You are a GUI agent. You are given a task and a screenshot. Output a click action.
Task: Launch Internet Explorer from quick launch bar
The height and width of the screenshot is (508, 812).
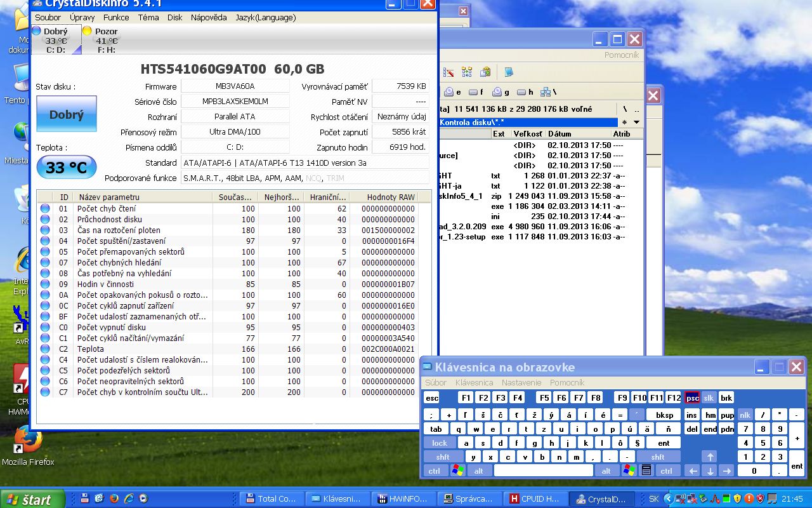pos(129,498)
